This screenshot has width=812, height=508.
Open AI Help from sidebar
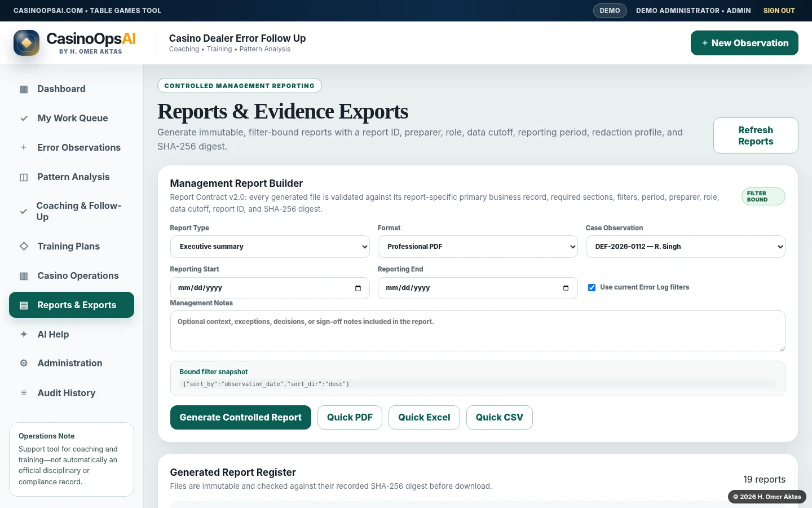pyautogui.click(x=72, y=334)
